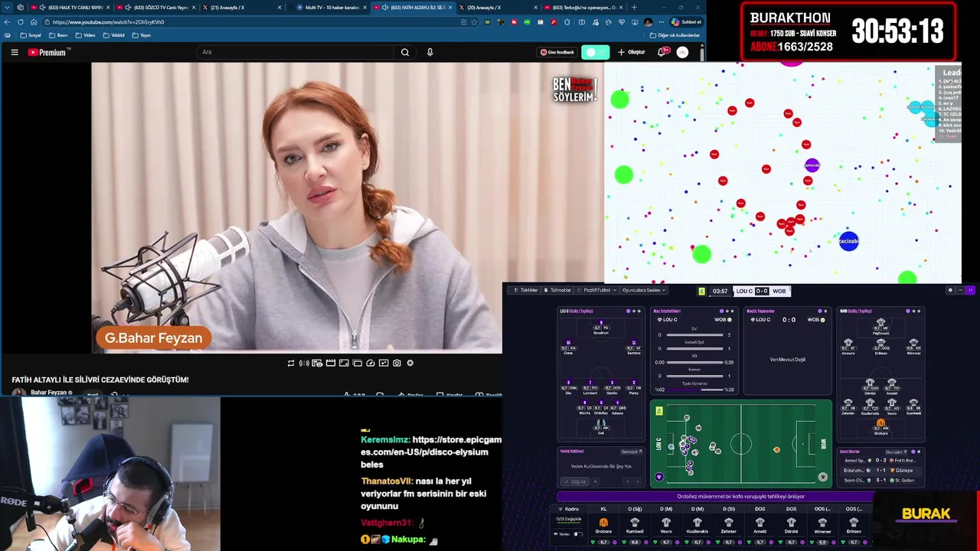The image size is (980, 551).
Task: Open the Sosyal bookmarks folder
Action: tap(31, 35)
